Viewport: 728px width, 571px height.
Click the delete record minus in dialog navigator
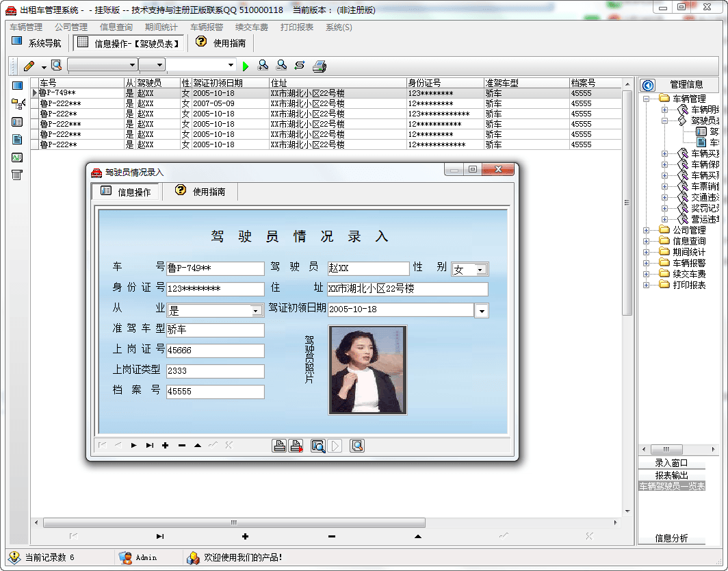181,446
